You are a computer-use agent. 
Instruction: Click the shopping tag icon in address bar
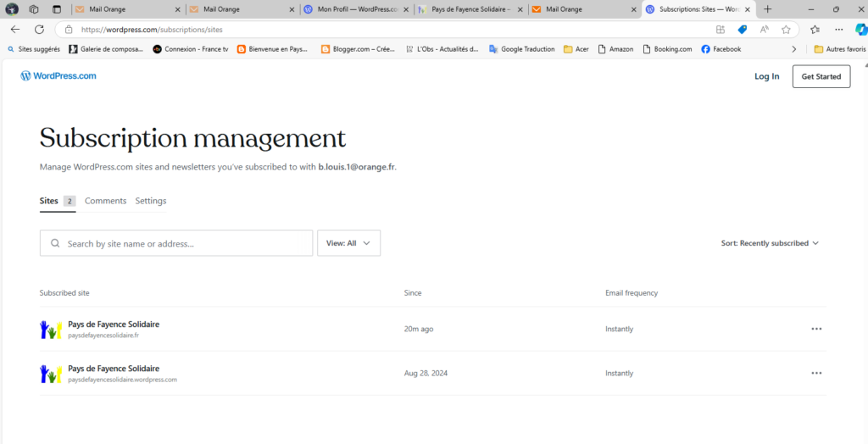click(x=743, y=29)
